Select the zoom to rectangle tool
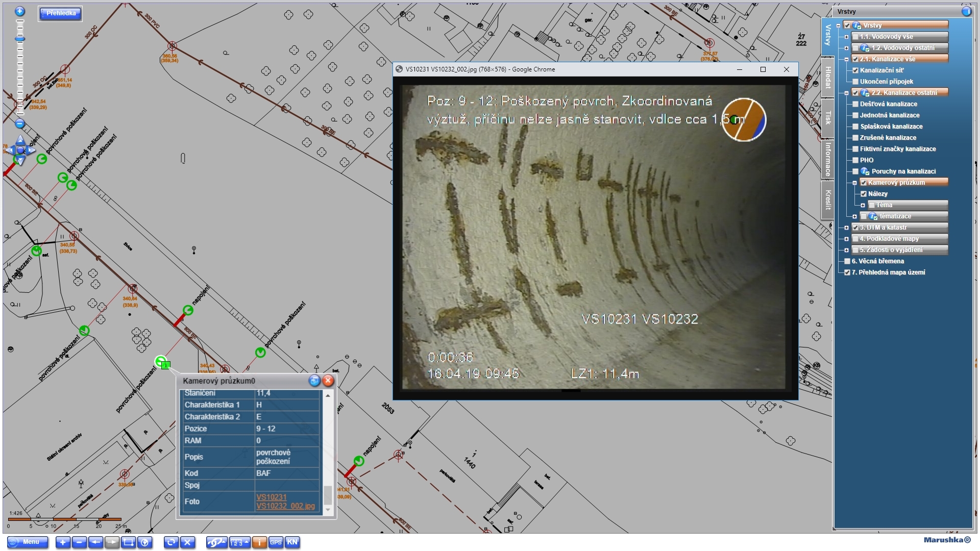This screenshot has width=980, height=551. (x=128, y=542)
